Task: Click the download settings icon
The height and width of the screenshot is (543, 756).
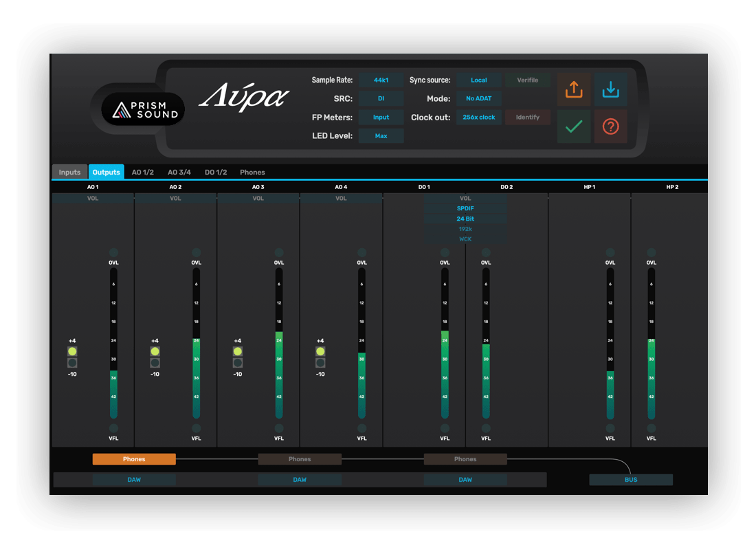Action: [611, 90]
